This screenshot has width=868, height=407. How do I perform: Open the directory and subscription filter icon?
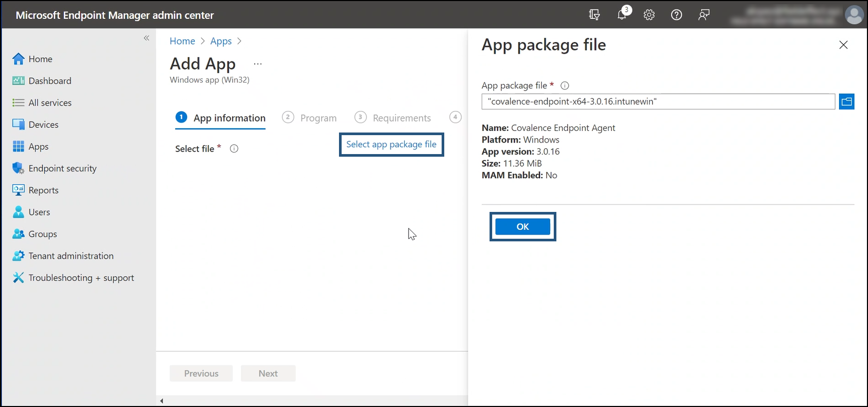(594, 15)
